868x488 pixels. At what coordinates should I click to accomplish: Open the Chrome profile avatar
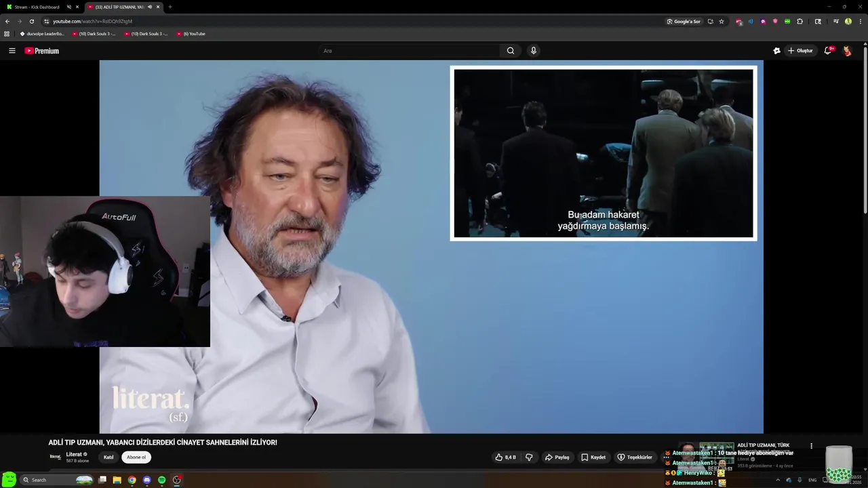(848, 21)
